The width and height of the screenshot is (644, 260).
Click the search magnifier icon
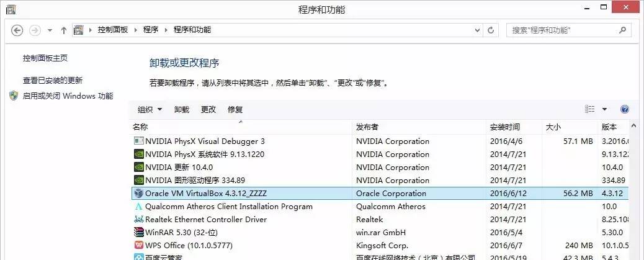623,30
